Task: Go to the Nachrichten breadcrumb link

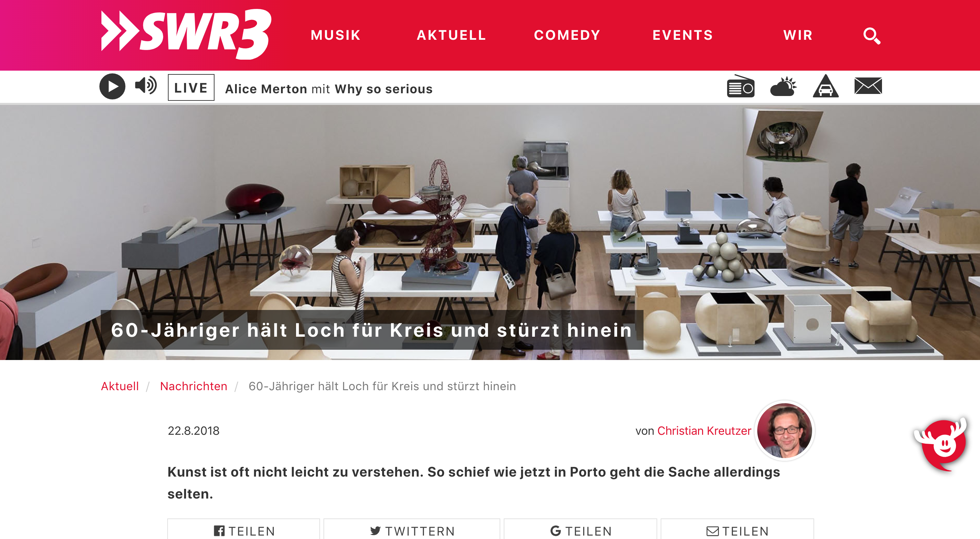Action: coord(193,386)
